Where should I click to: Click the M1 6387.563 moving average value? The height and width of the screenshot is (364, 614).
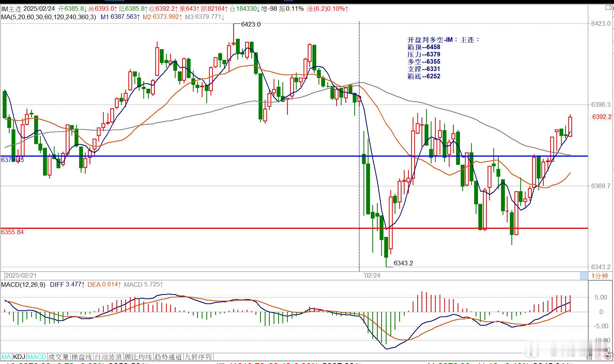click(120, 17)
